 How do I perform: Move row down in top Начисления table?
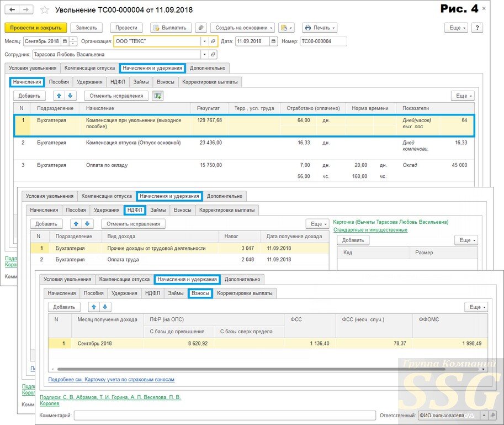pos(70,96)
